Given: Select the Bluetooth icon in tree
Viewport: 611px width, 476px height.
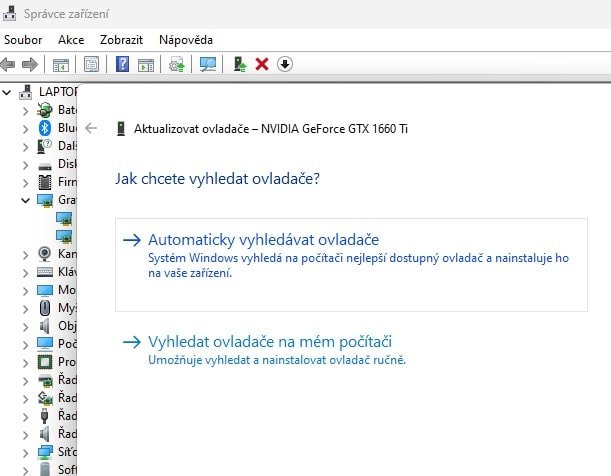Looking at the screenshot, I should click(x=45, y=128).
